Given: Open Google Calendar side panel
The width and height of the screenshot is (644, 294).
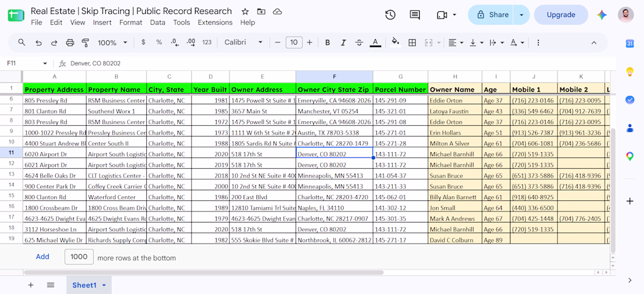Looking at the screenshot, I should coord(629,43).
